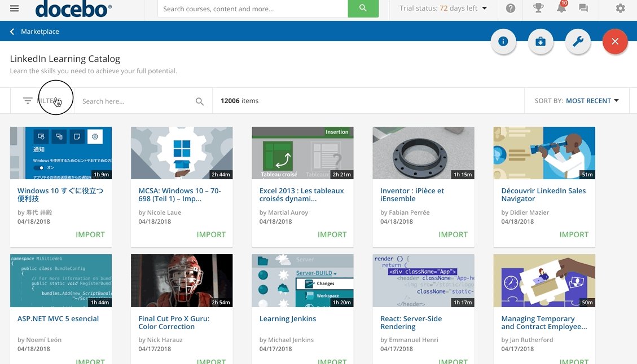Open the Inventor flange course thumbnail
The image size is (637, 364).
(x=423, y=153)
